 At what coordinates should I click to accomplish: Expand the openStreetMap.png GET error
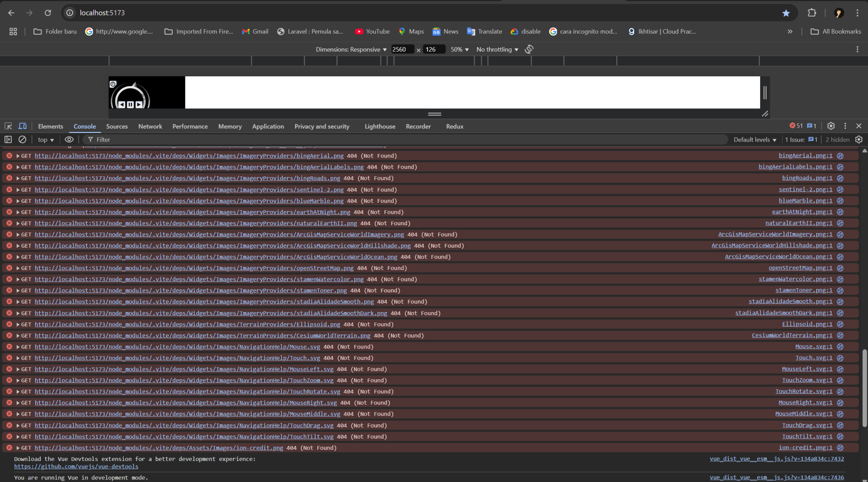[x=18, y=268]
